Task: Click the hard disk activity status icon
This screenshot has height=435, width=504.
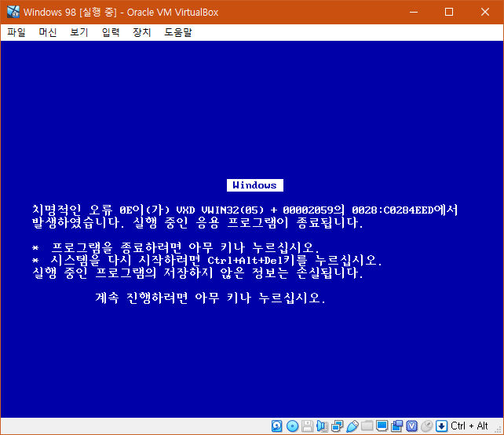Action: [x=277, y=426]
